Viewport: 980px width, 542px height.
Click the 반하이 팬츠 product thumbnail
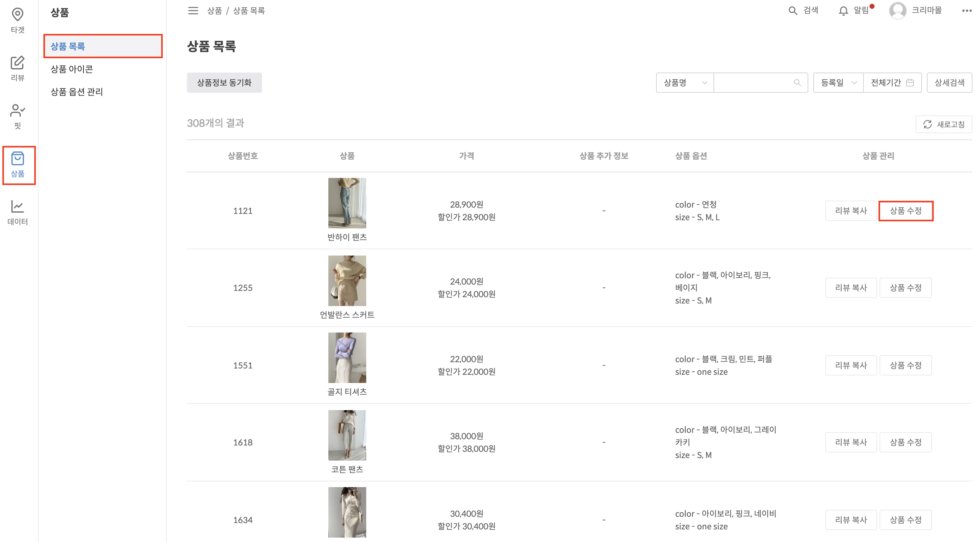coord(347,203)
